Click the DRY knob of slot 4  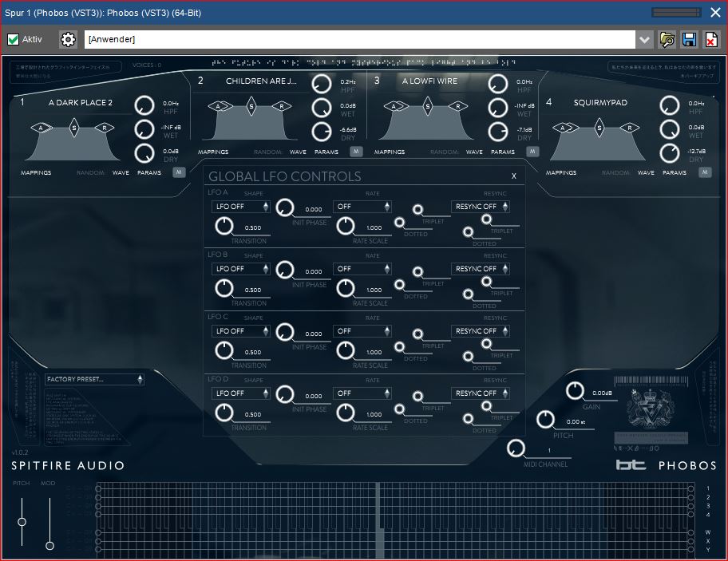[x=670, y=154]
